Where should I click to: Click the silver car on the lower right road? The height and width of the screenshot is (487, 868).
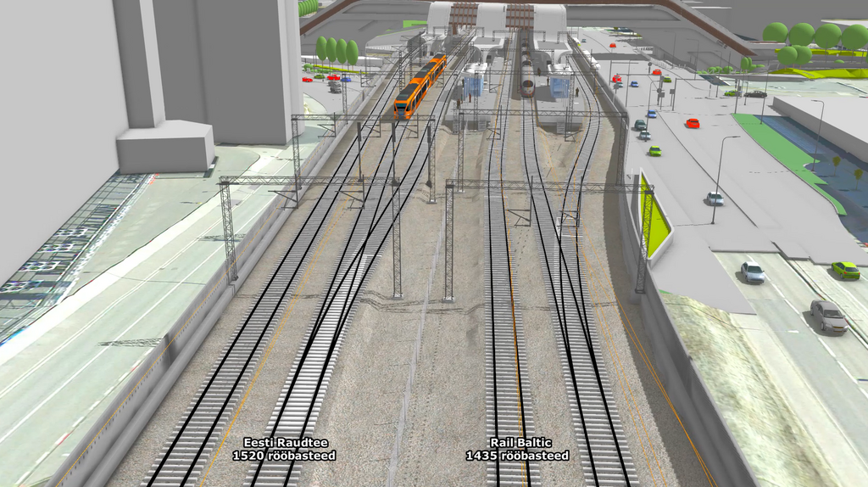[752, 271]
